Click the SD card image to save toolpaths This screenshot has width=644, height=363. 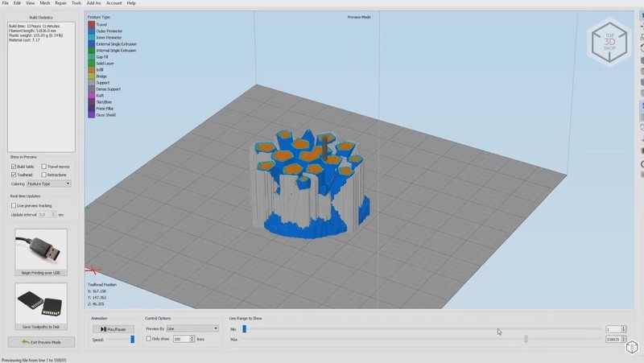click(x=40, y=305)
